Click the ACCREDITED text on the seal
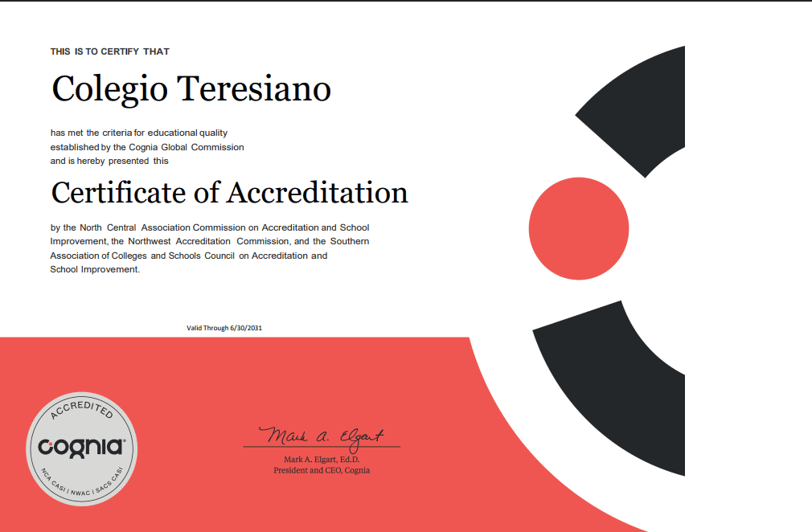812x532 pixels. click(81, 411)
